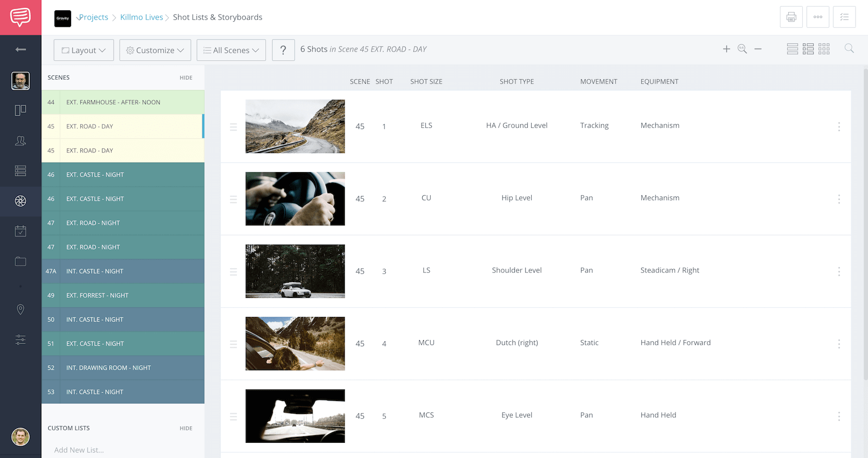Screen dimensions: 868x458
Task: Open the cast and crew contacts icon
Action: pos(21,141)
